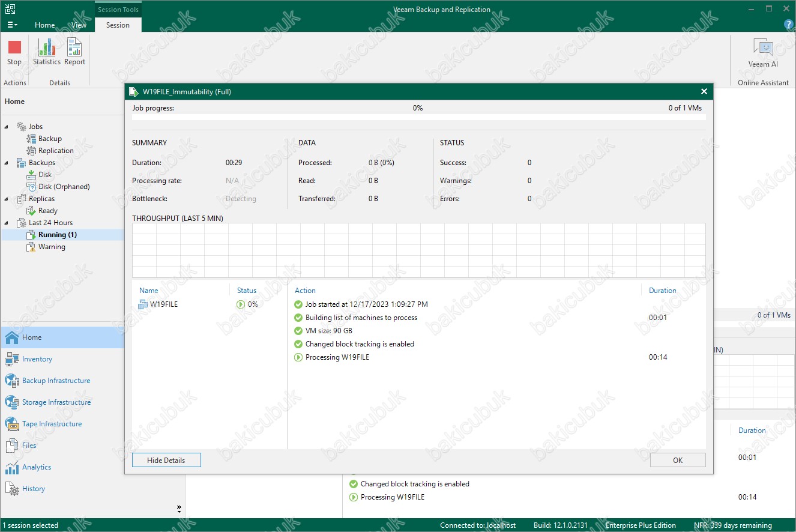Click W19FILE's 0% status icon
The height and width of the screenshot is (532, 796).
pos(241,304)
